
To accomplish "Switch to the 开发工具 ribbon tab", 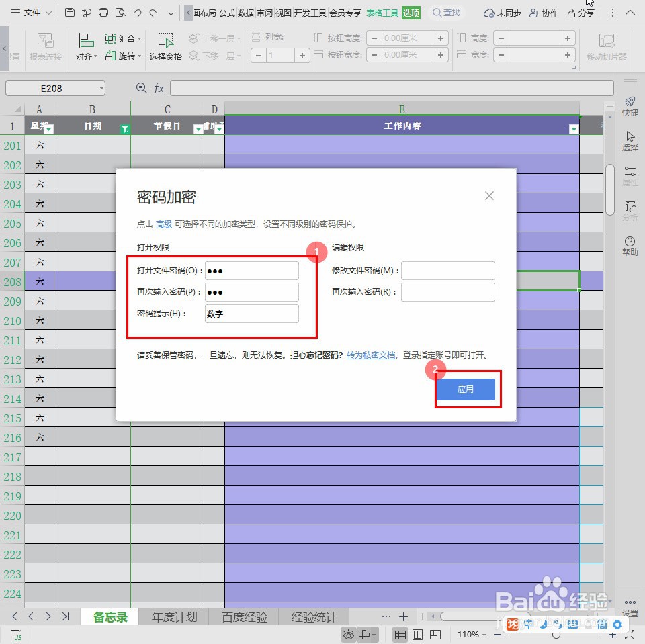I will [x=310, y=13].
